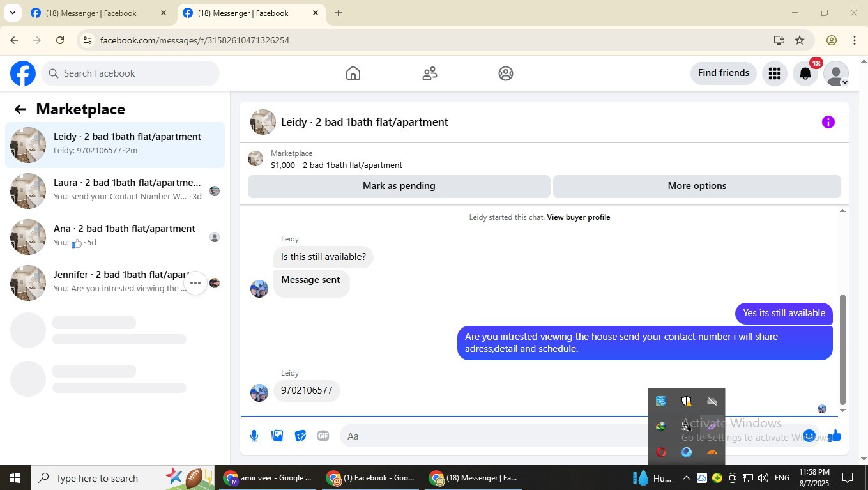This screenshot has width=868, height=490.
Task: Open conversation information icon
Action: point(828,122)
